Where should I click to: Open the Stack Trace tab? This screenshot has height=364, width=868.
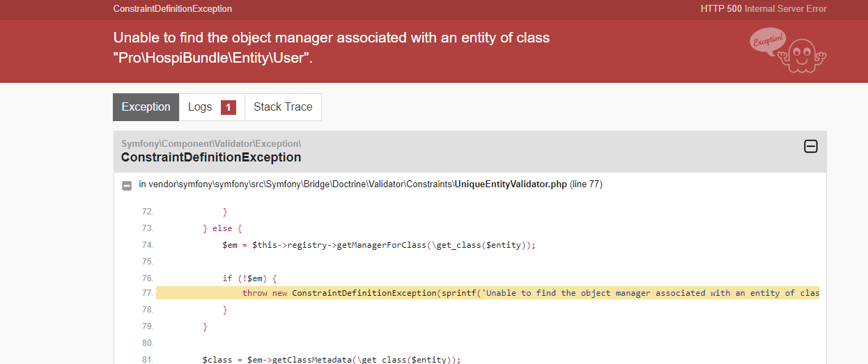[283, 107]
